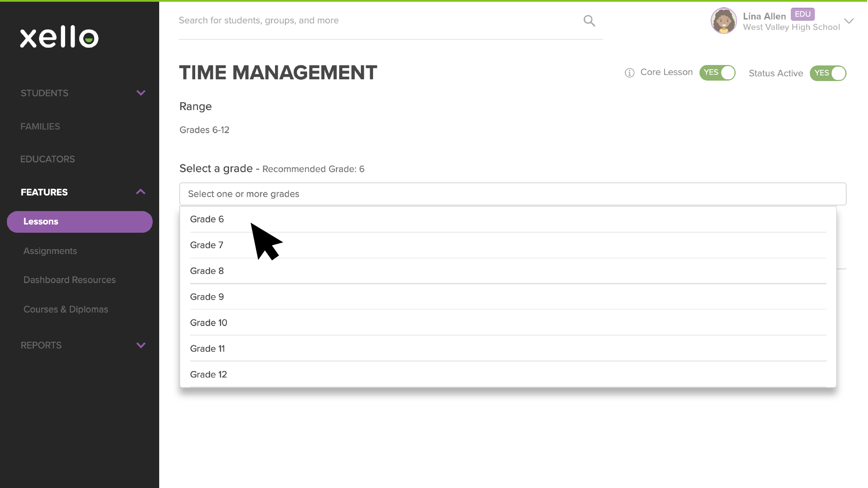Click the search magnifying glass icon

[x=589, y=20]
